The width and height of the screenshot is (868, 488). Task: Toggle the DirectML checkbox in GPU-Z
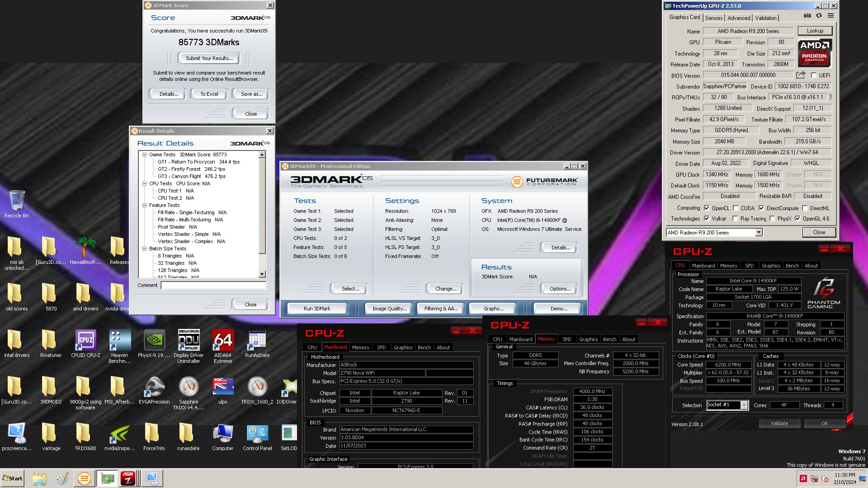805,208
